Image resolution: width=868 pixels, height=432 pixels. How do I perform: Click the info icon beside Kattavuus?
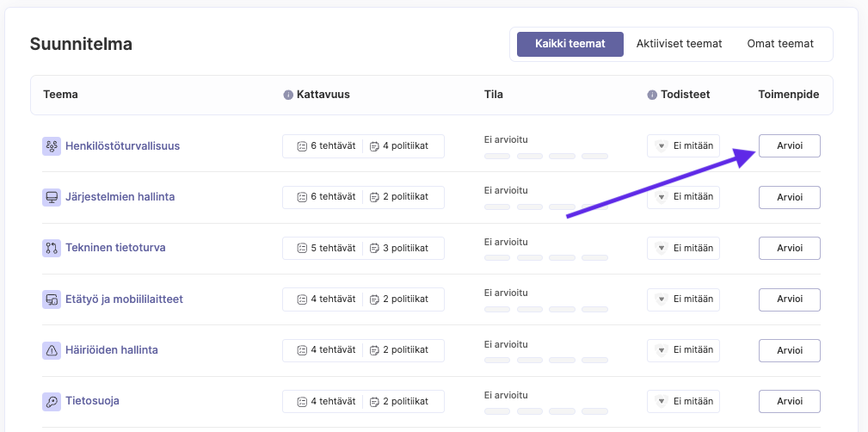coord(288,95)
